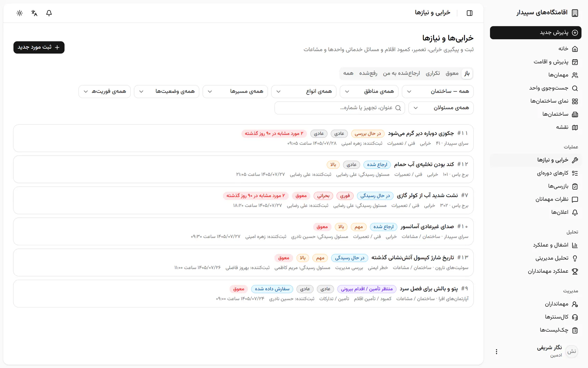The height and width of the screenshot is (368, 588).
Task: Open مهمان‌ها people icon
Action: pos(575,75)
